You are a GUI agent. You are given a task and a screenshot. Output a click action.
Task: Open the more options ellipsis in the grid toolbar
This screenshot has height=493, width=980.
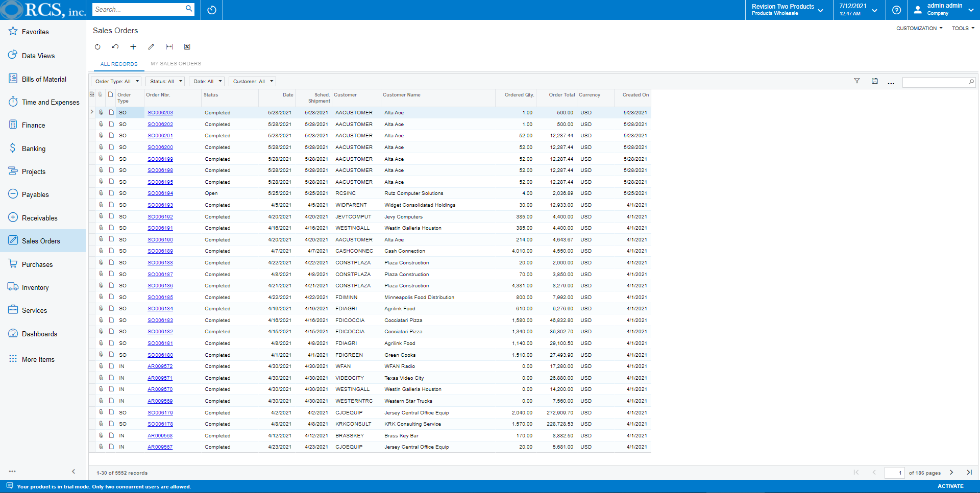(x=891, y=82)
